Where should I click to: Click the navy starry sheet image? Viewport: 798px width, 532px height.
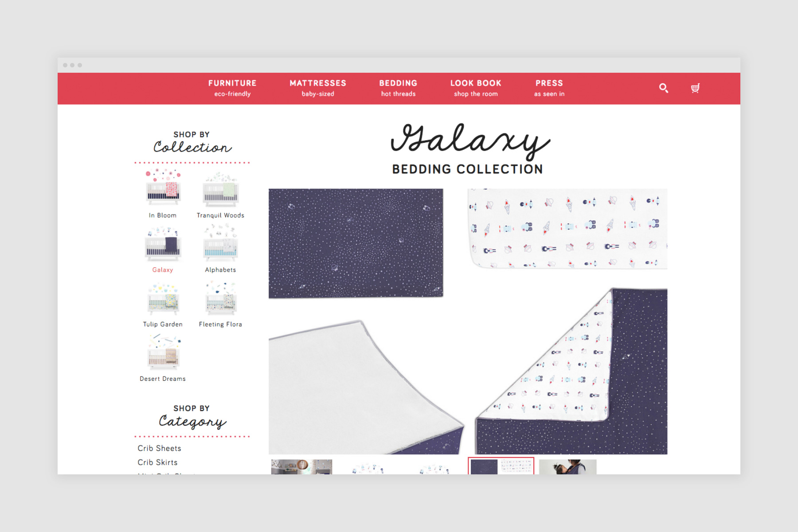356,243
